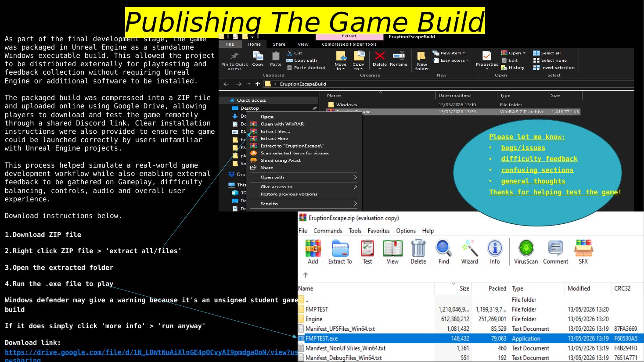
Task: Click the 'bugs/issues' underlined text
Action: point(523,148)
